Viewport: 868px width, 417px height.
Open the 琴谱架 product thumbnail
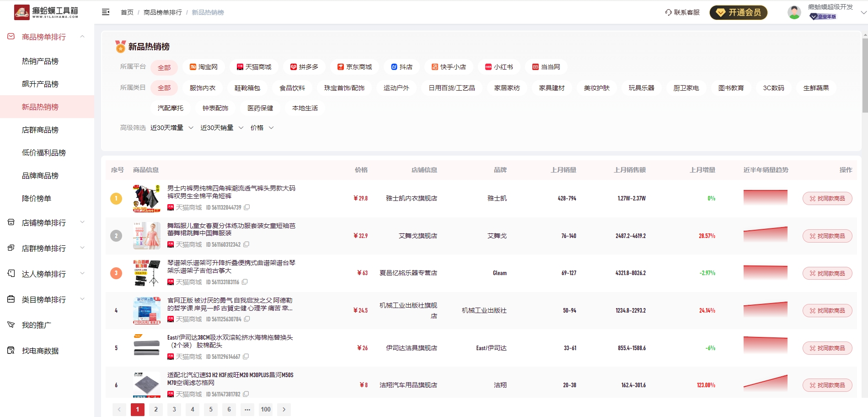click(147, 273)
